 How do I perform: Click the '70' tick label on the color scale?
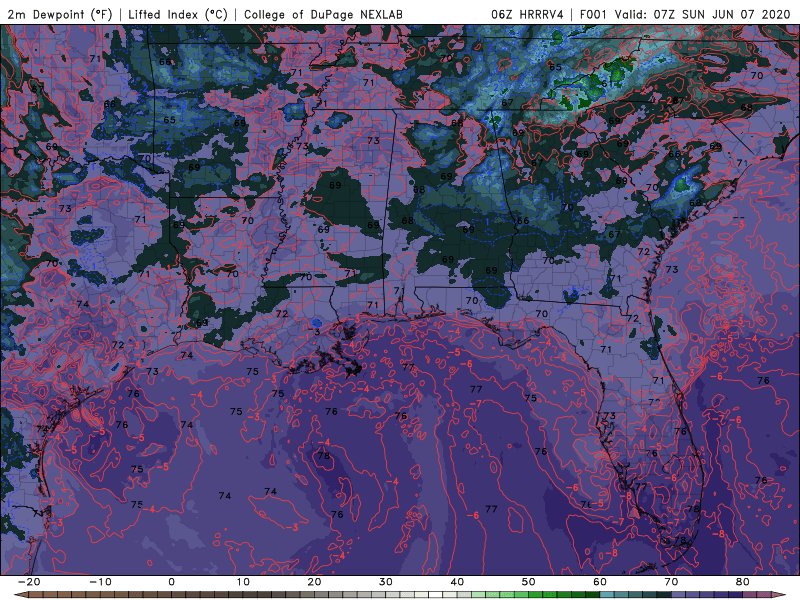pos(671,582)
